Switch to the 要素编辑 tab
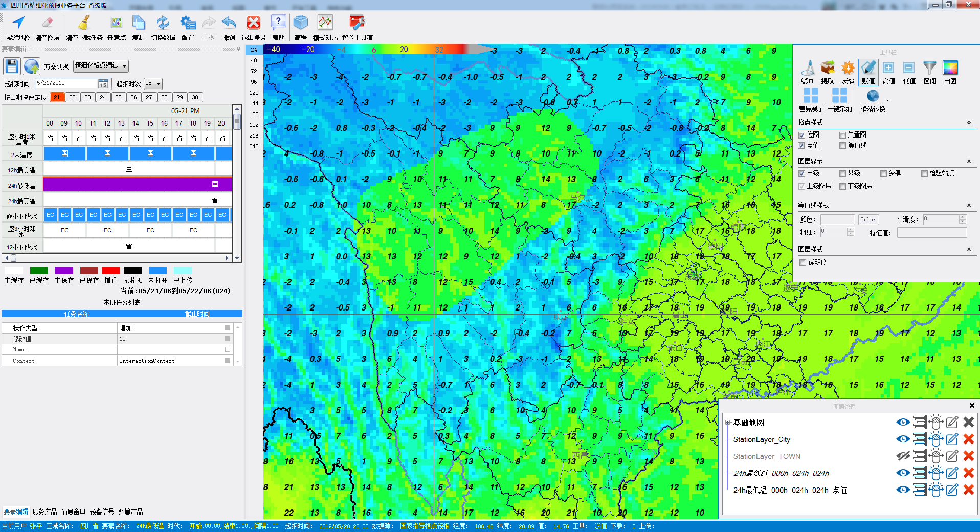980x532 pixels. pyautogui.click(x=16, y=512)
